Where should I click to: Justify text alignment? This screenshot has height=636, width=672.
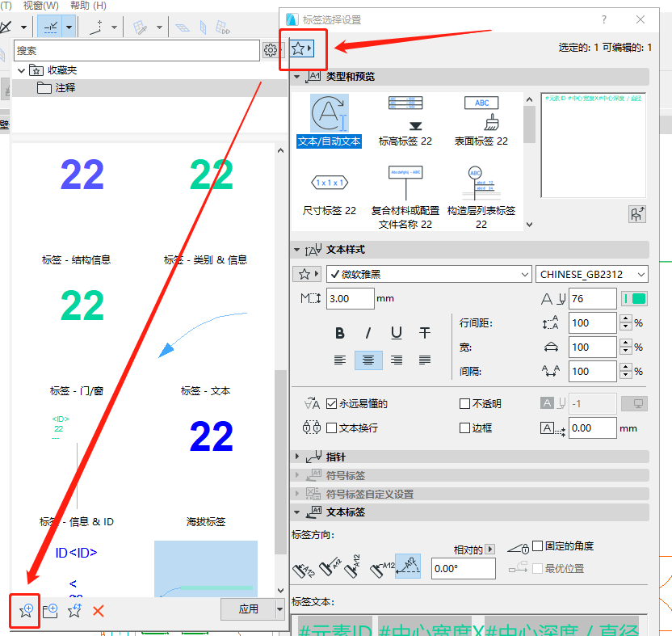tap(425, 360)
